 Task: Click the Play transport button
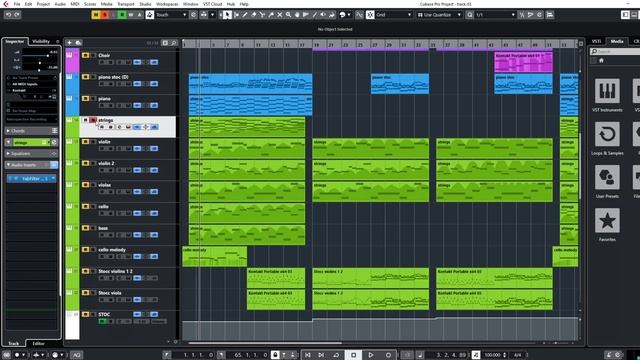pos(371,355)
